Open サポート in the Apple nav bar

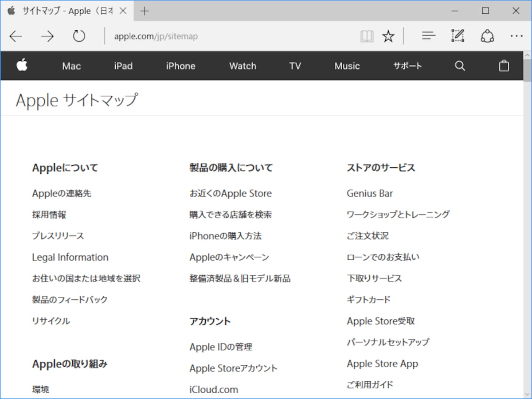(x=407, y=66)
